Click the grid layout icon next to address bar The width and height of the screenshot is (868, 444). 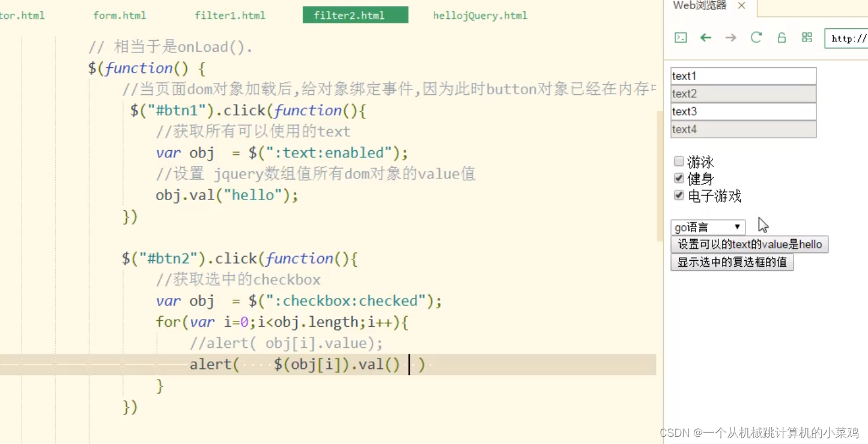pos(806,37)
